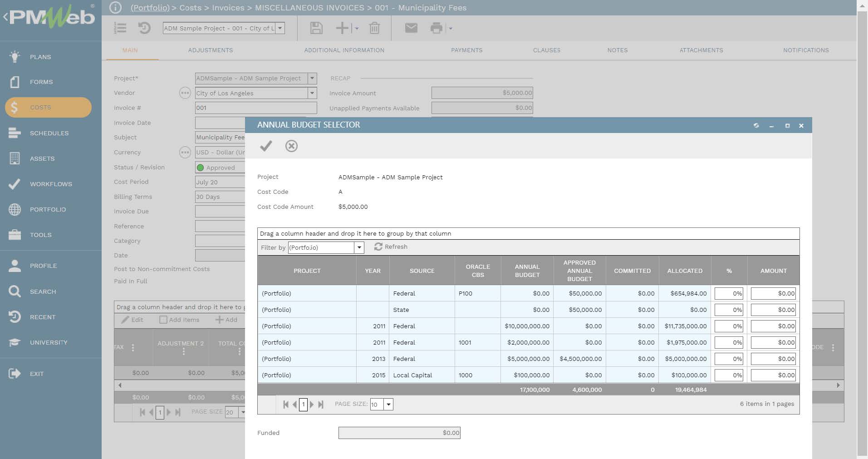Open the history icon in the toolbar

pyautogui.click(x=144, y=28)
